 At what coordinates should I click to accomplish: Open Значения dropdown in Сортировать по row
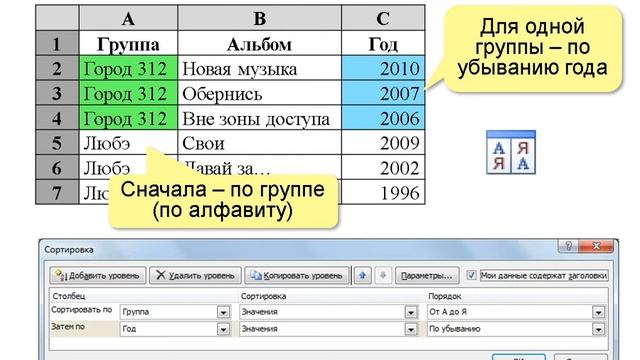[x=411, y=312]
